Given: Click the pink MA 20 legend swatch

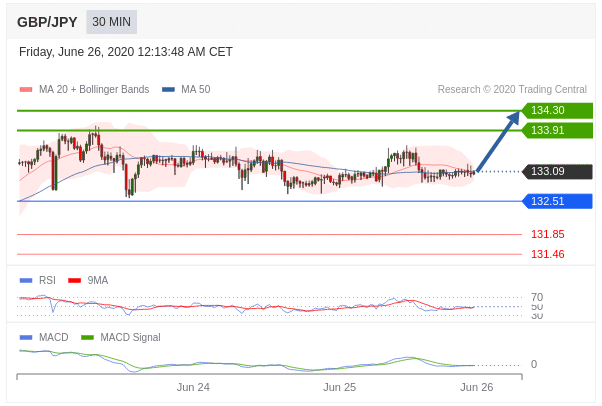Looking at the screenshot, I should point(26,89).
